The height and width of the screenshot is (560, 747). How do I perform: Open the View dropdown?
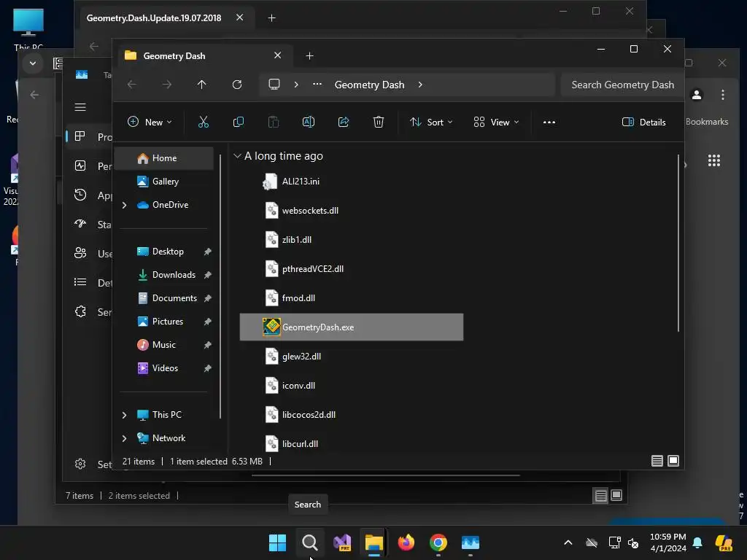pos(496,122)
